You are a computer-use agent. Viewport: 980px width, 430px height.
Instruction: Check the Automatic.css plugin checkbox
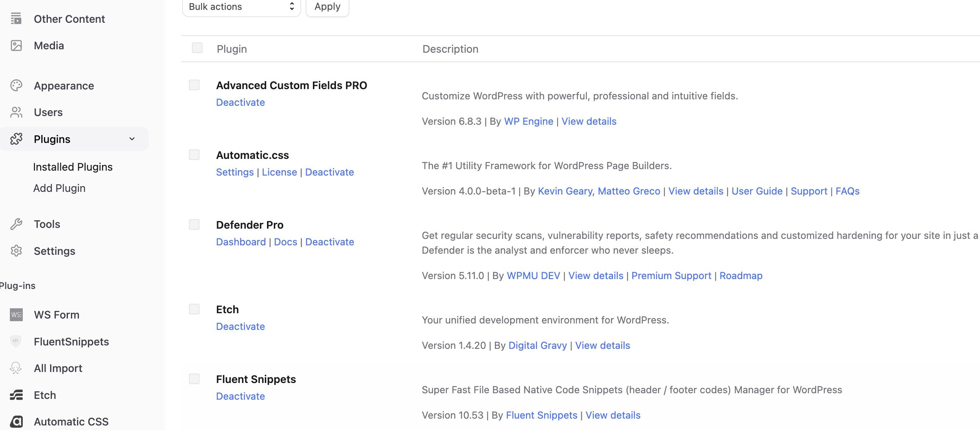[x=194, y=154]
